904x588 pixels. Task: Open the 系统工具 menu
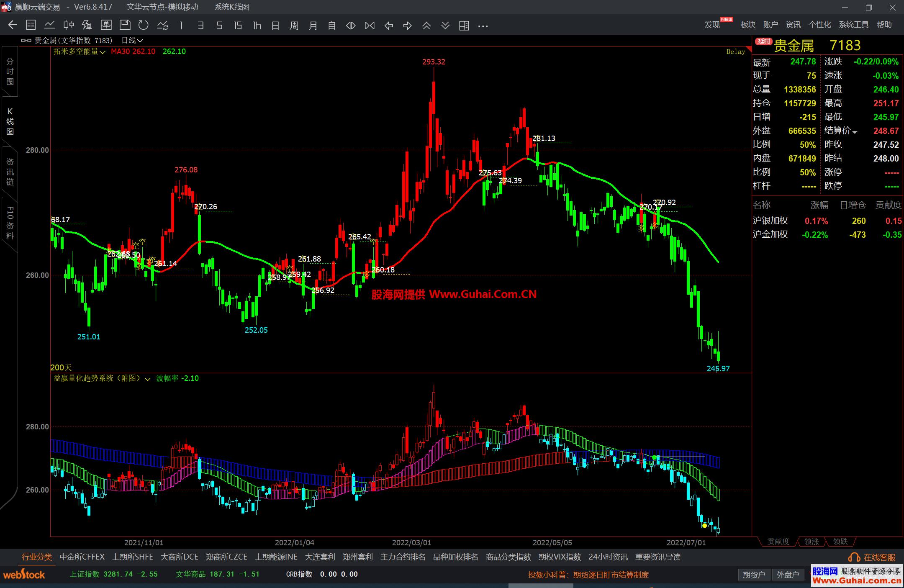[x=853, y=25]
